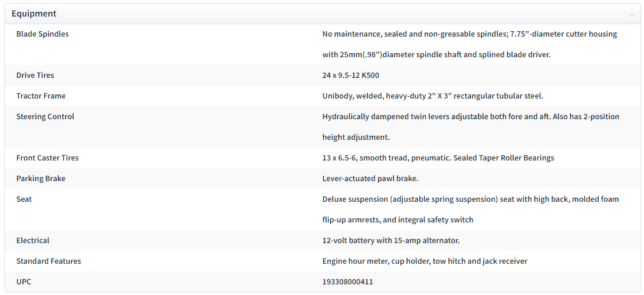Click the Seat row label
This screenshot has height=295, width=644.
click(x=24, y=199)
